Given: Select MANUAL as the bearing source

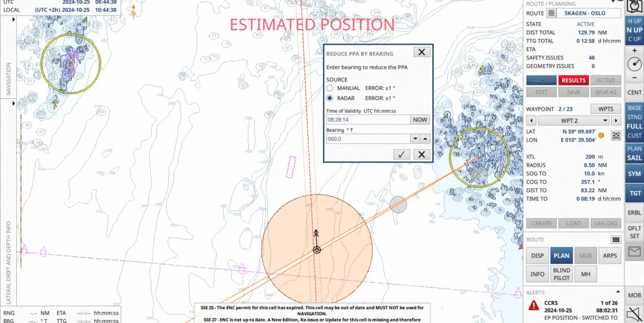Looking at the screenshot, I should 330,88.
